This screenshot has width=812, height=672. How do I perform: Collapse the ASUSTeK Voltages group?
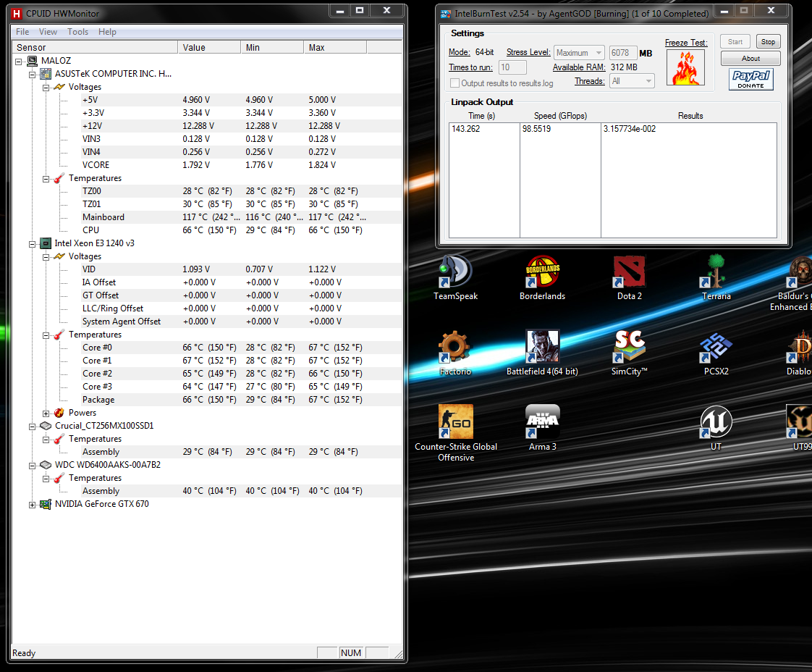[x=46, y=88]
